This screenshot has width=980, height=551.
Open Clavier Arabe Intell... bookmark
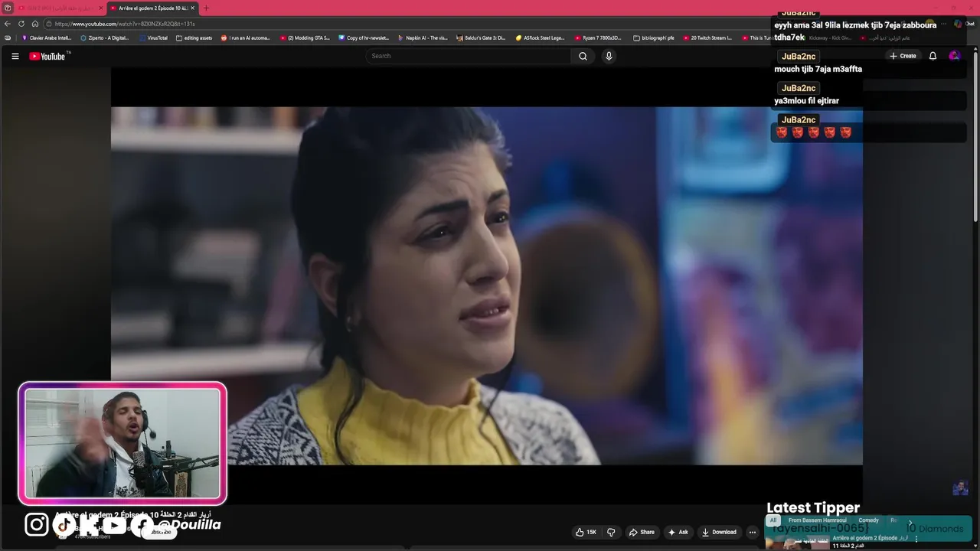[x=47, y=37]
